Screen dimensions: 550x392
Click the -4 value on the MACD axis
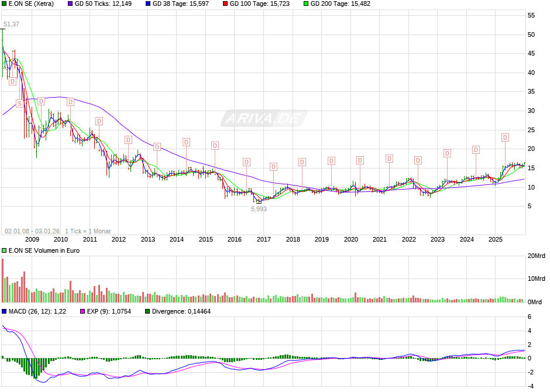pyautogui.click(x=531, y=386)
